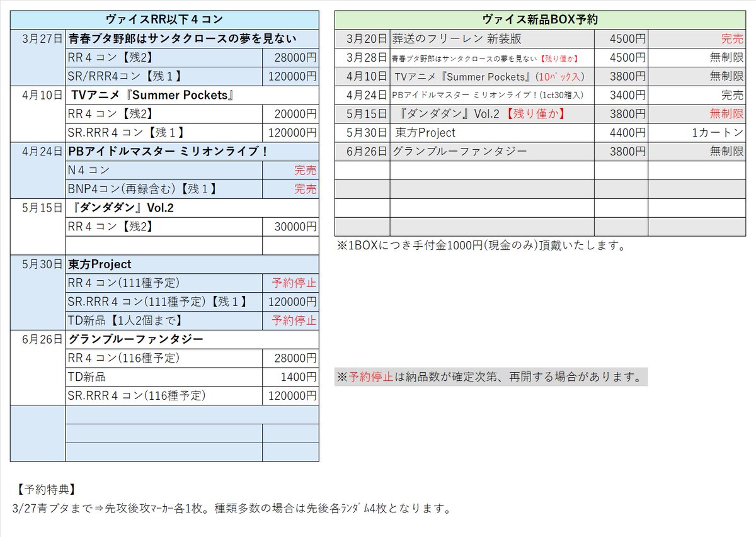Click 120000円 in the Summer Pockets SR.RRR４コン row
The height and width of the screenshot is (537, 756).
290,133
